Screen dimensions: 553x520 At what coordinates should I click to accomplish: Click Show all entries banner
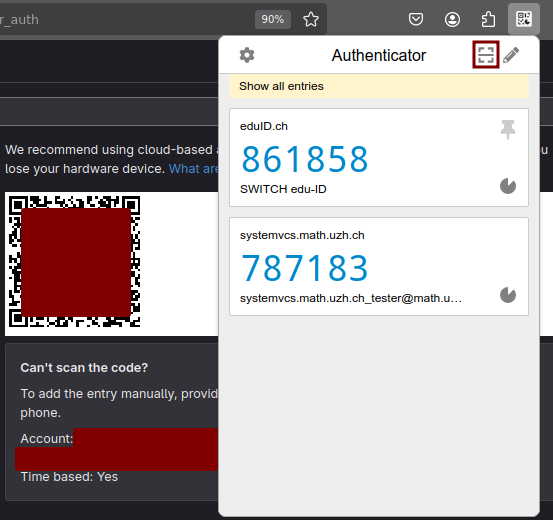pos(379,86)
